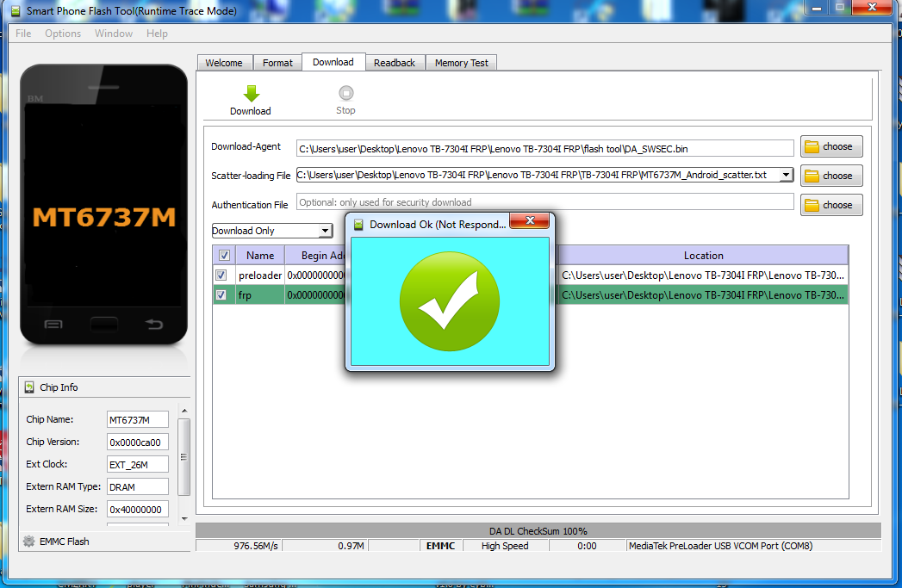Close the Smart Phone Flash Tool window
The height and width of the screenshot is (588, 902).
(872, 8)
